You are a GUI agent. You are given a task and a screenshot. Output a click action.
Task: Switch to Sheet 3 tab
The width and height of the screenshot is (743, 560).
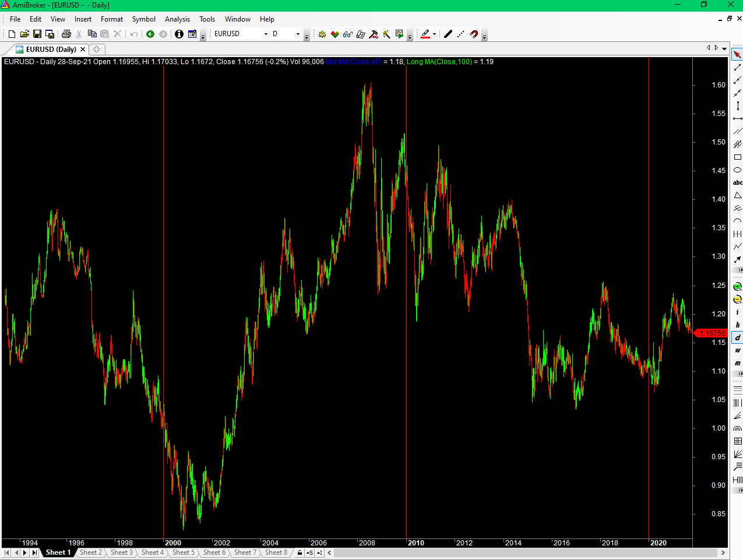[x=122, y=552]
